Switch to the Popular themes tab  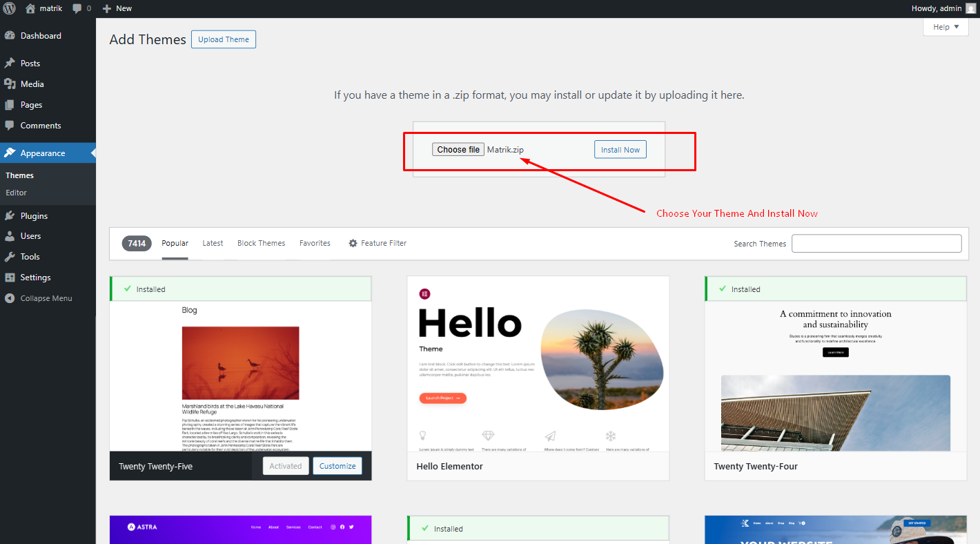175,243
